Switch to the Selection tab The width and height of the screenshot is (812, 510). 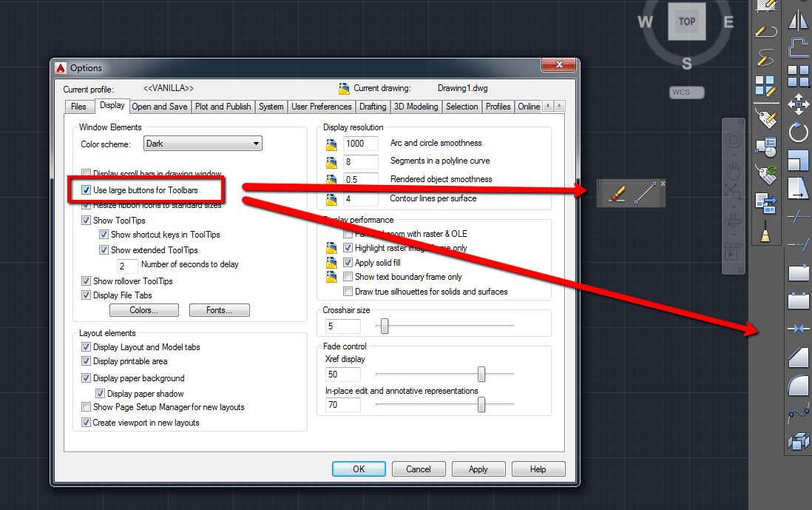pyautogui.click(x=461, y=106)
